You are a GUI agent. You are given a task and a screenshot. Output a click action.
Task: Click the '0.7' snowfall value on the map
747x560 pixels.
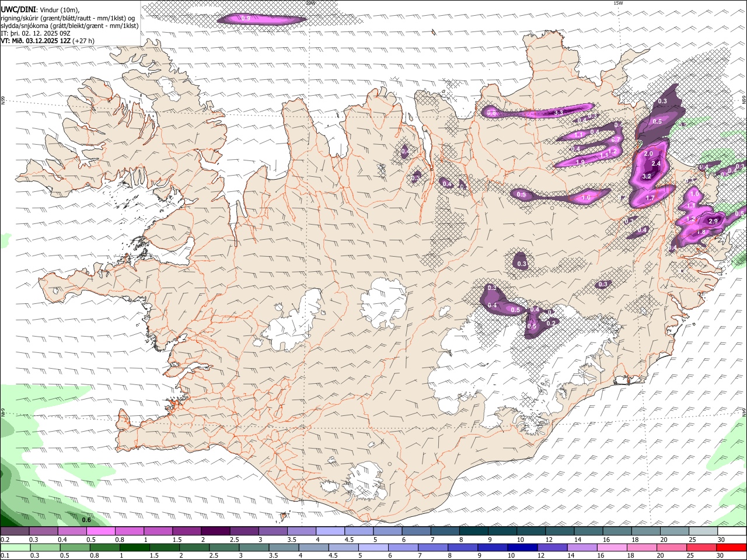click(x=615, y=140)
